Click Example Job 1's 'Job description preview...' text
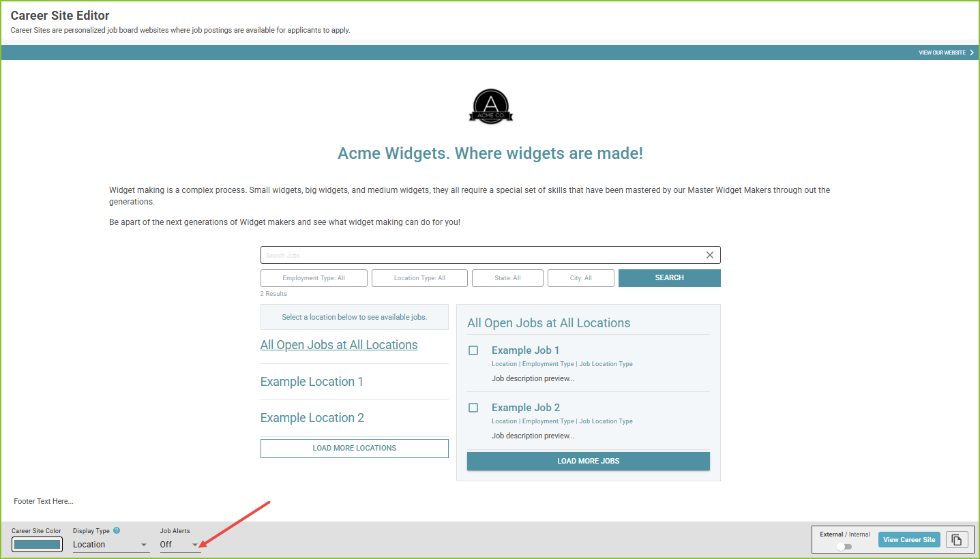980x559 pixels. coord(533,378)
